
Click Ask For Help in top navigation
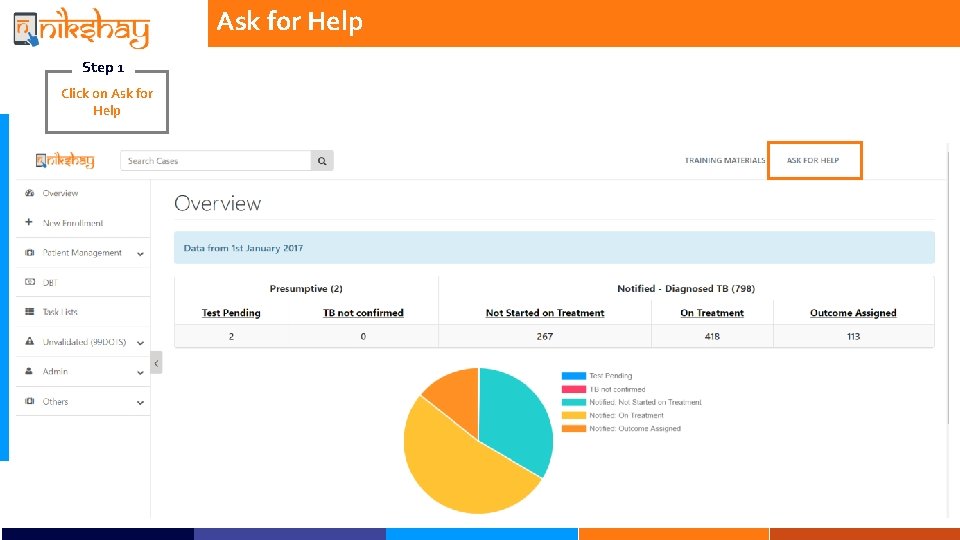pos(812,160)
